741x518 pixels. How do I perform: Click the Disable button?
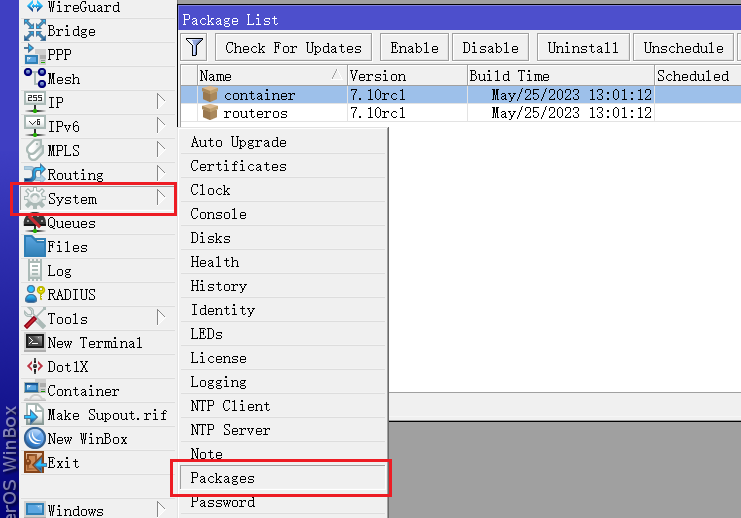pos(490,47)
